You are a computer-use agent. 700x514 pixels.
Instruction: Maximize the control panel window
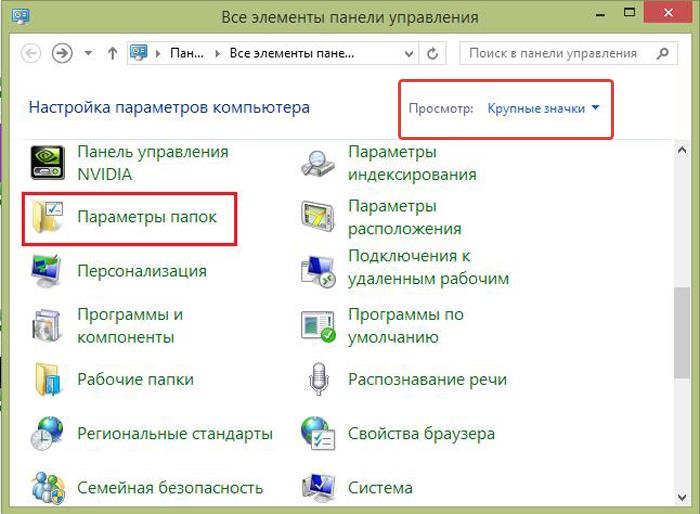[x=629, y=13]
